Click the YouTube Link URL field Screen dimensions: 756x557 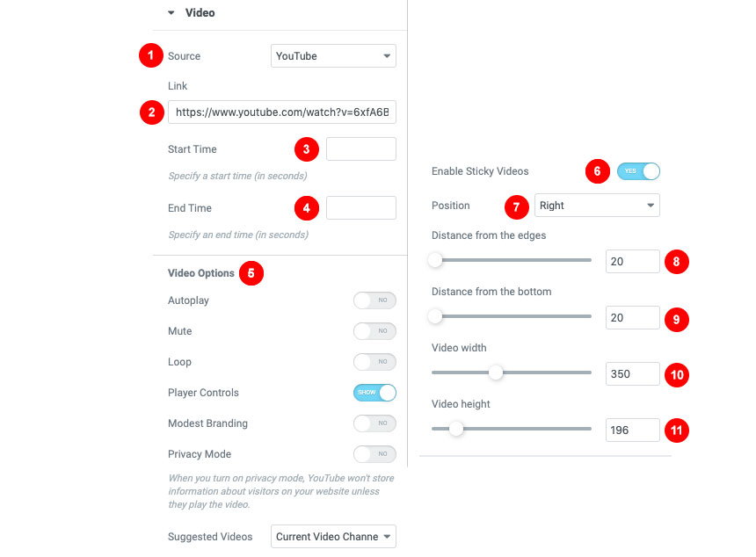click(x=281, y=112)
